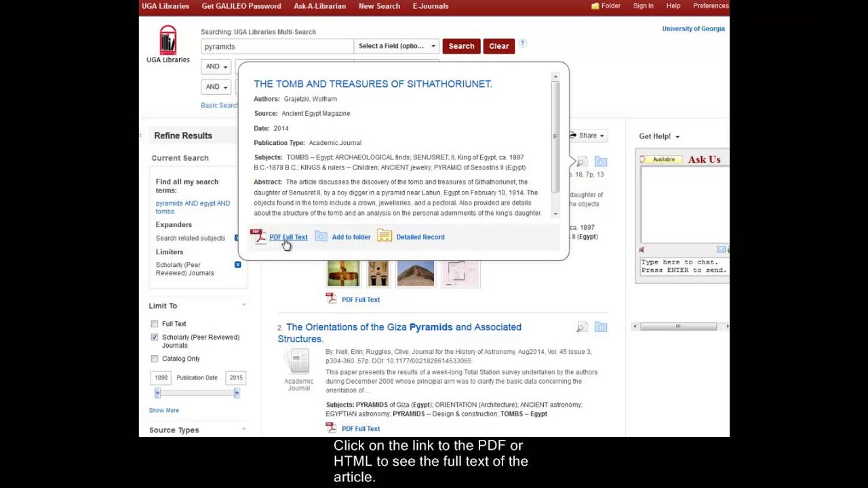Click the right publication date slider handle

tap(237, 392)
